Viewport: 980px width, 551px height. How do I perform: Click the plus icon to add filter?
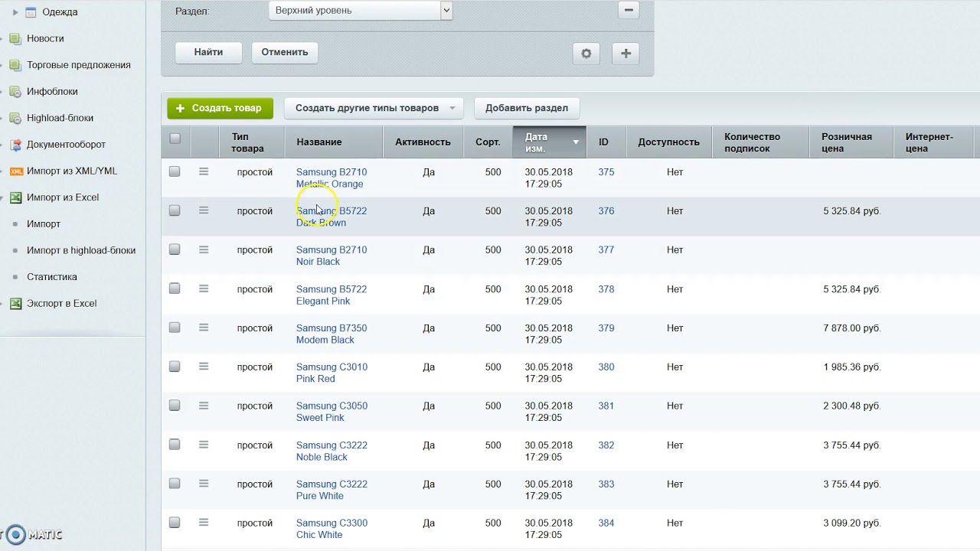tap(626, 54)
